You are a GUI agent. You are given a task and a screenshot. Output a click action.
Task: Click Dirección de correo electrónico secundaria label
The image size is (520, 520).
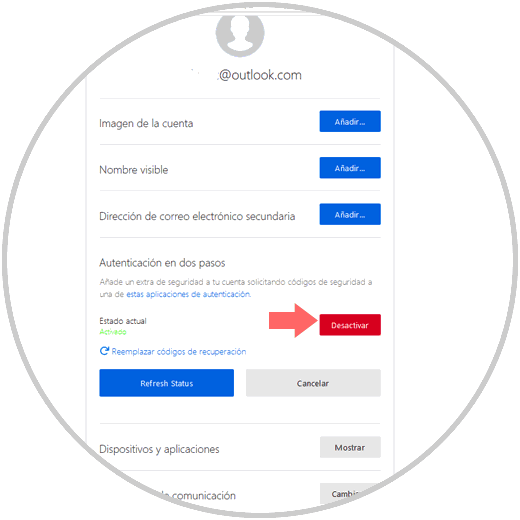coord(197,216)
